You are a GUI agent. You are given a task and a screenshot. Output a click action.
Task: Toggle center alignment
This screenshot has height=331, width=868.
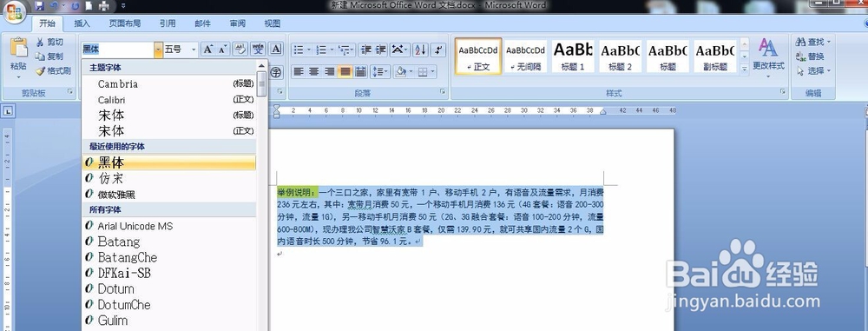(x=314, y=71)
